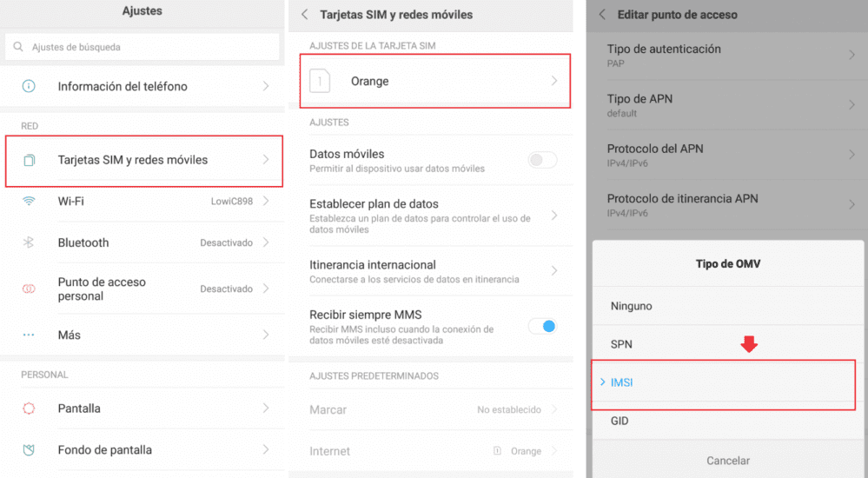Open Fondo de pantalla settings
Screen dimensions: 868x478
[142, 449]
